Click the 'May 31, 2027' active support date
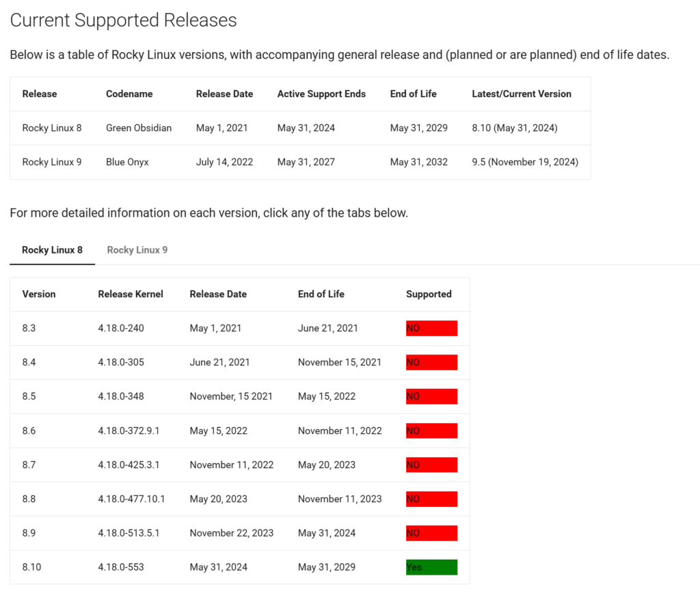The image size is (700, 602). coord(306,162)
